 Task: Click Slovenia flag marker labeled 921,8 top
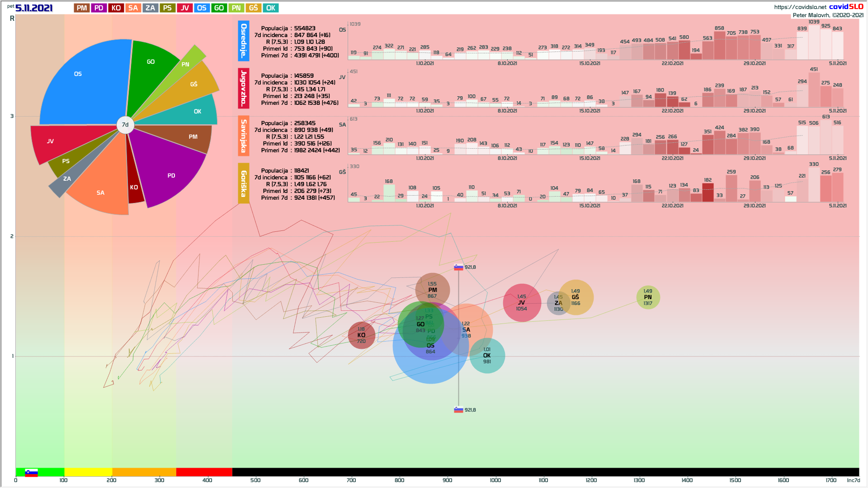click(x=458, y=267)
